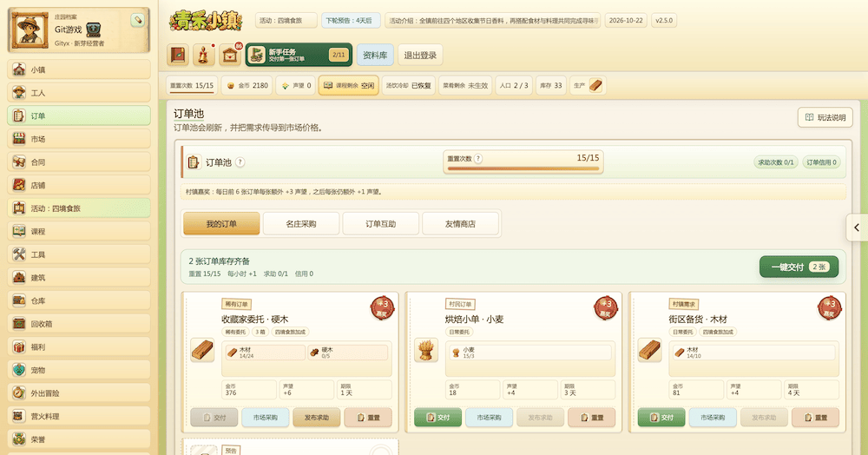The width and height of the screenshot is (868, 455).
Task: Click the 资料库 library button
Action: coord(375,55)
